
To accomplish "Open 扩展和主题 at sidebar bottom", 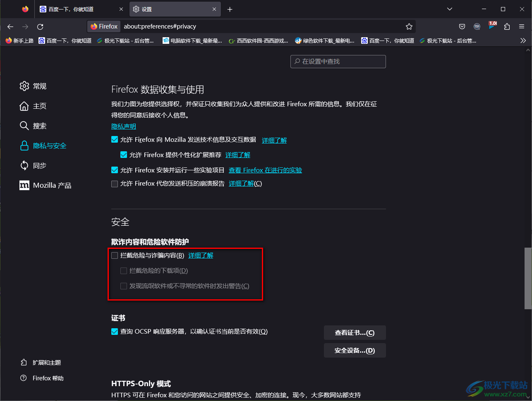I will [x=41, y=363].
